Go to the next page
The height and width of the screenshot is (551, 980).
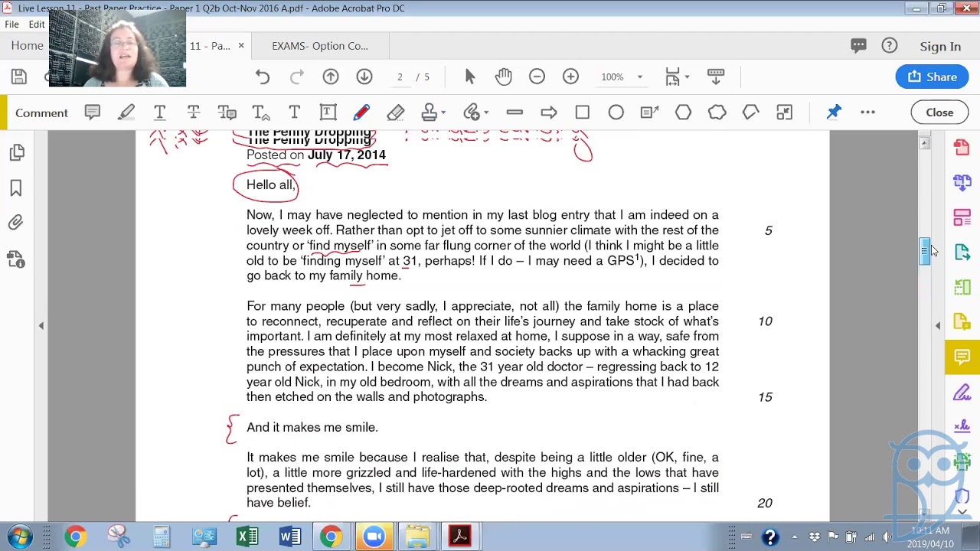pyautogui.click(x=364, y=77)
